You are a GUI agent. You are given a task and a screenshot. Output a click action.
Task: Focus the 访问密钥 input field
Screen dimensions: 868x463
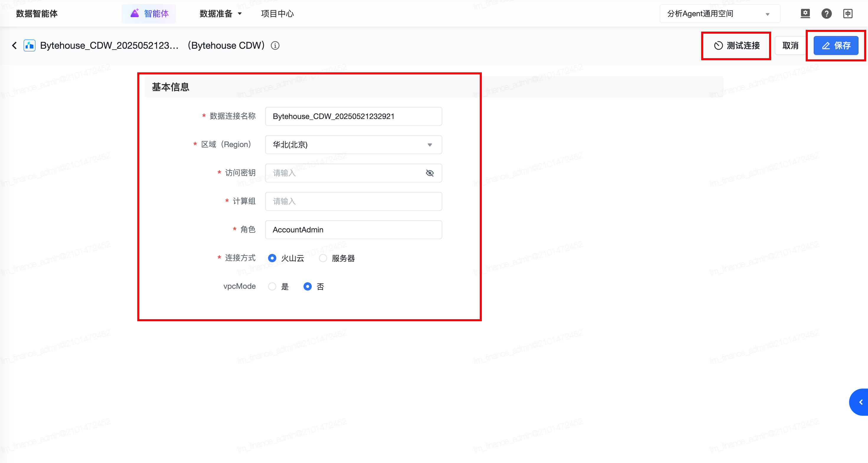coord(353,173)
